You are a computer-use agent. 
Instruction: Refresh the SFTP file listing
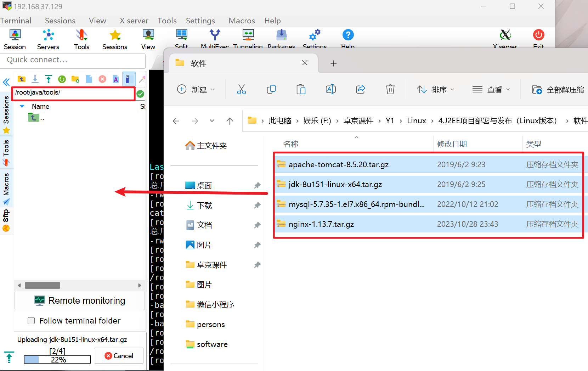coord(62,79)
